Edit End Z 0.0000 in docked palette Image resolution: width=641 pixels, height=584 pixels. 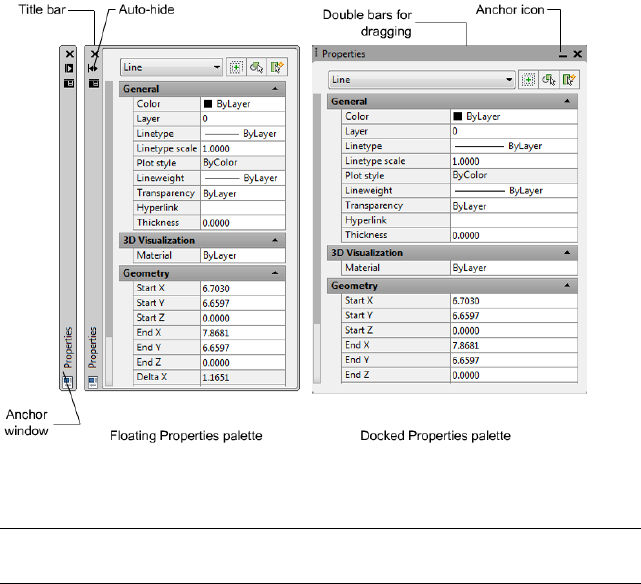[x=514, y=375]
